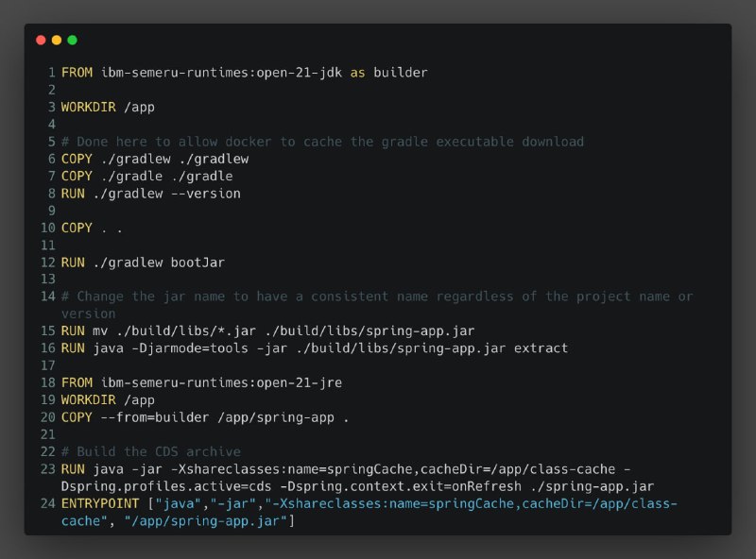
Task: Click the green maximize dot
Action: [x=73, y=40]
